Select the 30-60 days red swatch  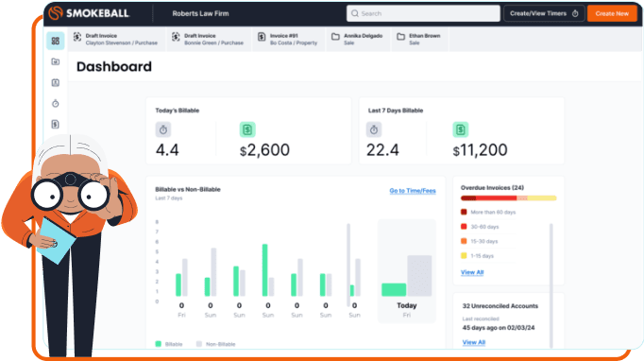tap(464, 227)
